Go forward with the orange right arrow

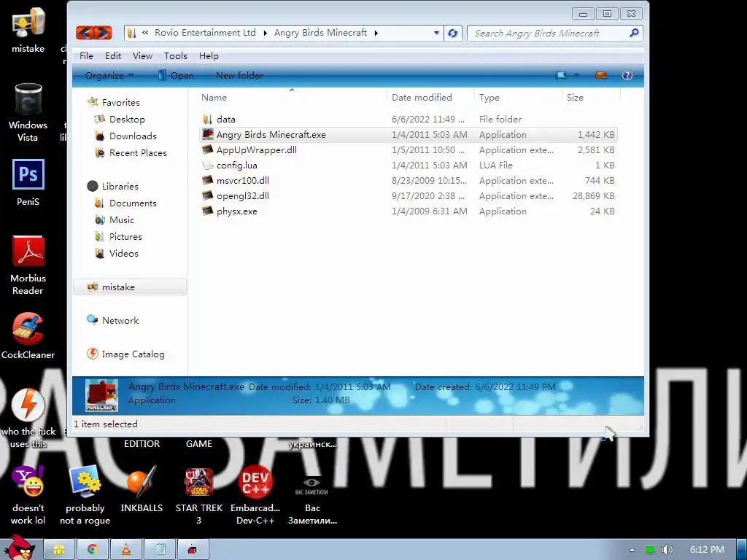(x=103, y=33)
